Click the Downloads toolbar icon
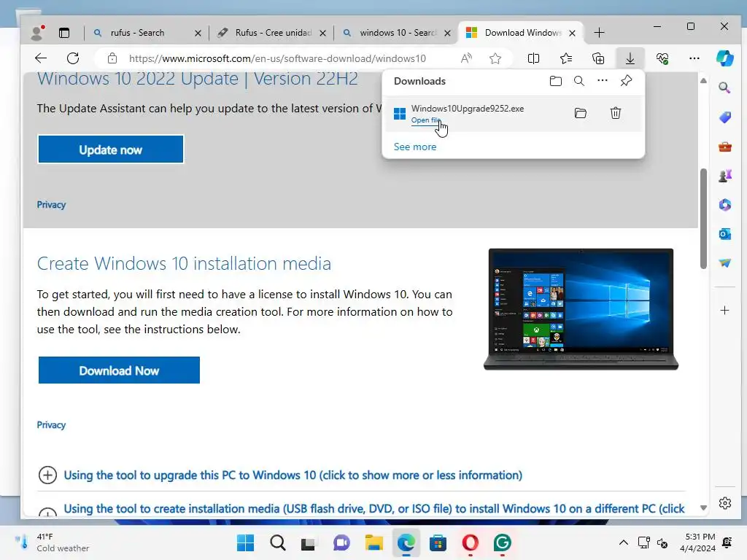Screen dimensions: 747x560 coord(630,58)
